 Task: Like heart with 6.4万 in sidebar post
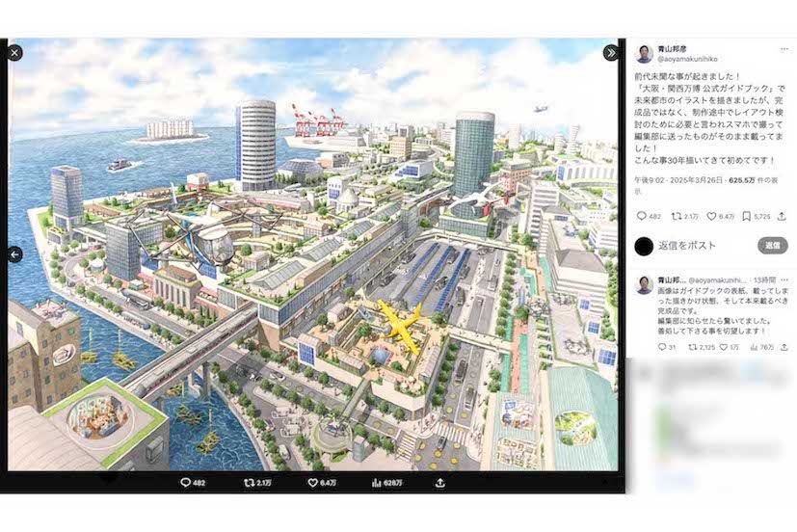pos(721,217)
